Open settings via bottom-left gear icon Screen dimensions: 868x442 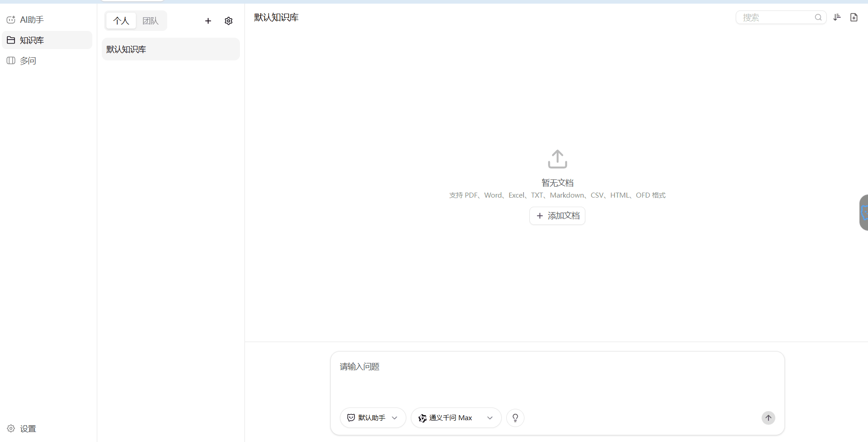coord(10,428)
